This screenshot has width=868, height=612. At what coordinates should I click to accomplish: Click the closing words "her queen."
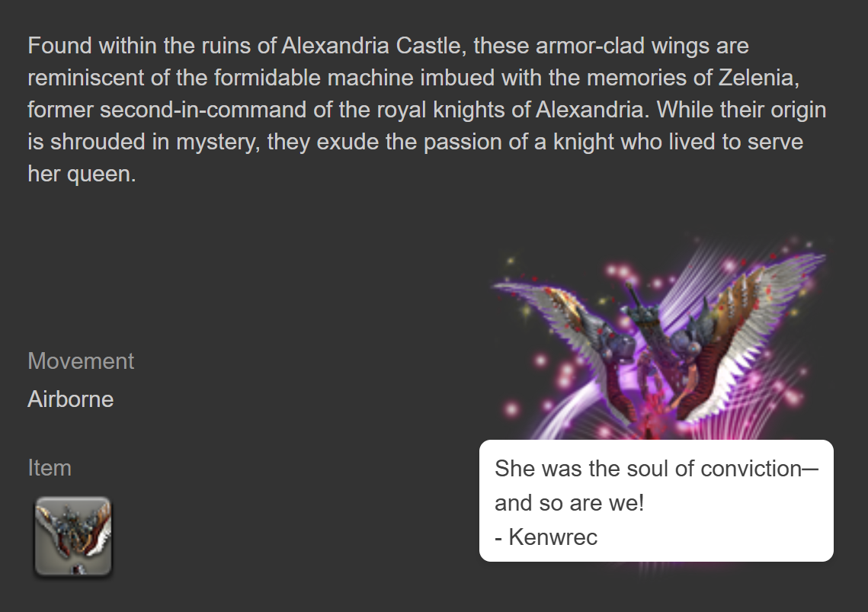[x=82, y=174]
